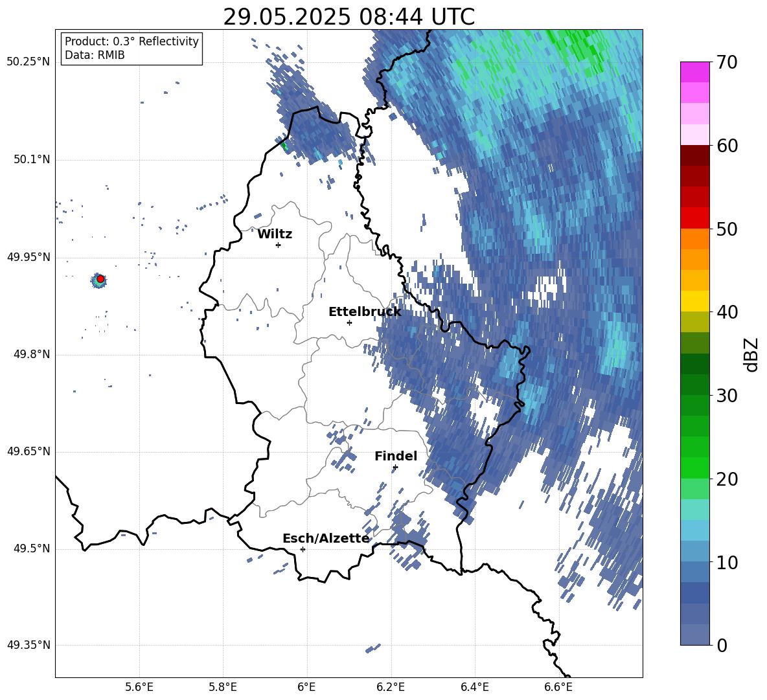Click the longitude label 6.6°E
The height and width of the screenshot is (700, 767).
(558, 687)
